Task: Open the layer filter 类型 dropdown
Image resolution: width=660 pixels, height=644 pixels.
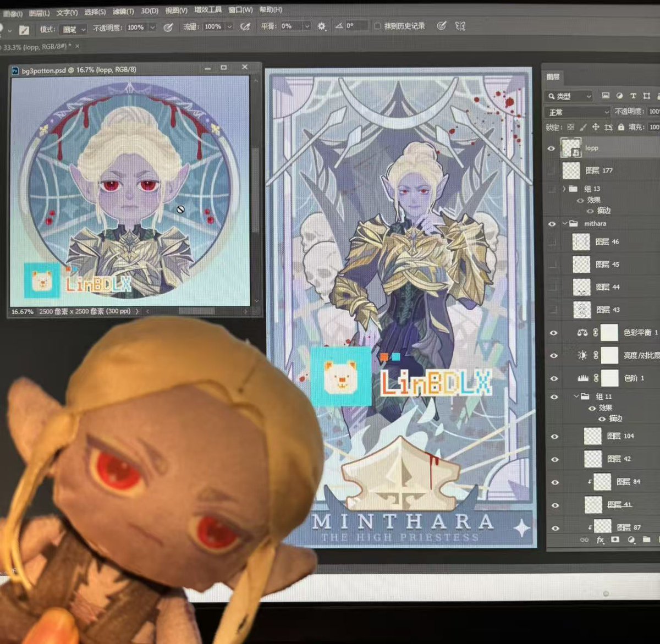Action: (x=570, y=96)
